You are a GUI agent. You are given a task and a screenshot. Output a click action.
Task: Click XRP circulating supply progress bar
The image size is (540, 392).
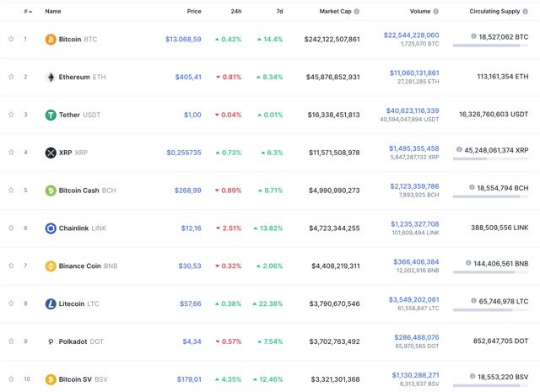pos(490,158)
